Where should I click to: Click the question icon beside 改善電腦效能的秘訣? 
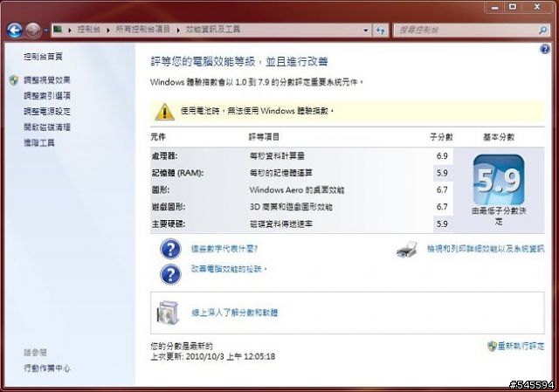(x=170, y=274)
